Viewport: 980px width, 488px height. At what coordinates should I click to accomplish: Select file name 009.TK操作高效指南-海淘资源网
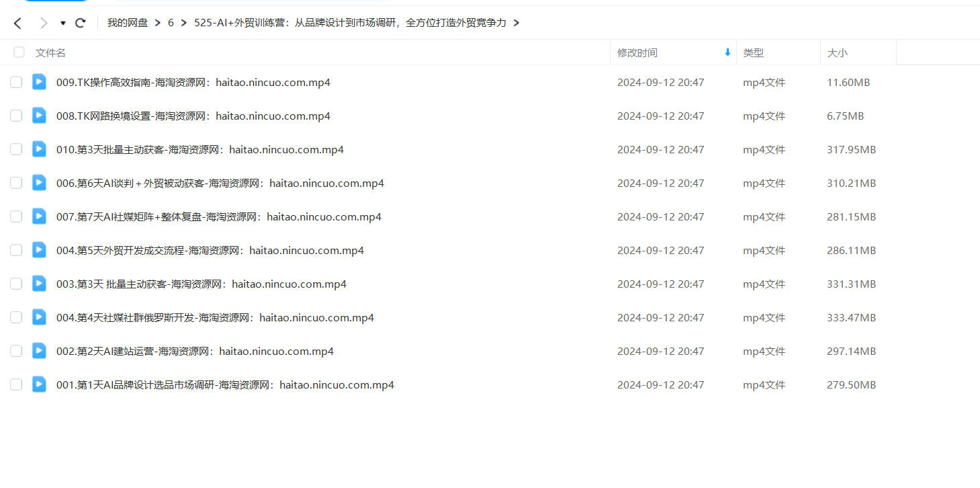tap(193, 82)
